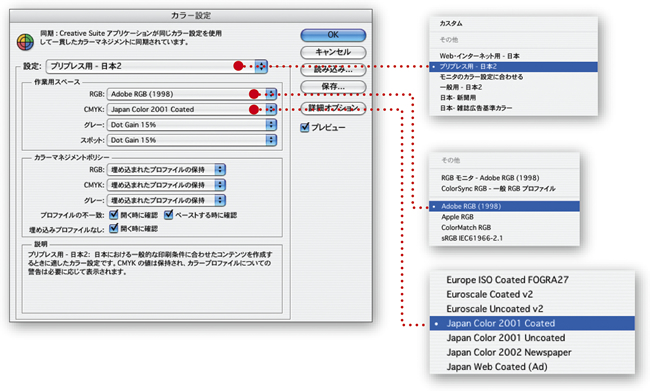Open the working space RGB dropdown Adobe RGB (1998)
The width and height of the screenshot is (650, 391).
[192, 94]
